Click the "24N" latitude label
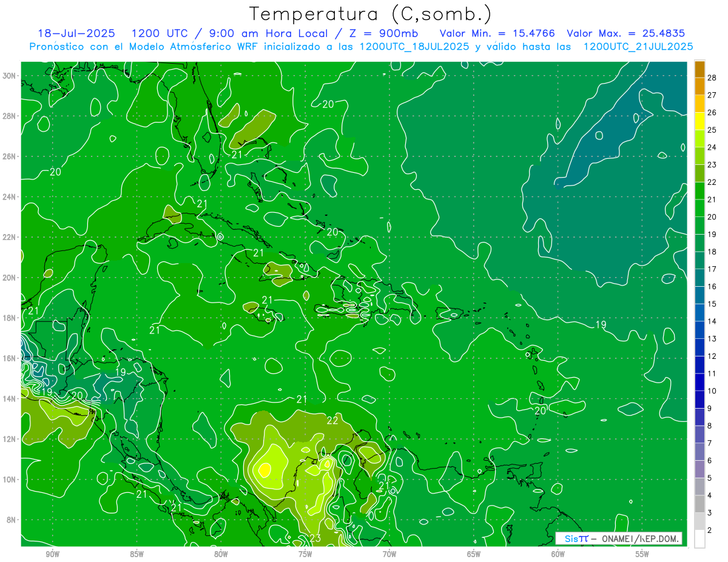This screenshot has width=728, height=562. coord(10,197)
